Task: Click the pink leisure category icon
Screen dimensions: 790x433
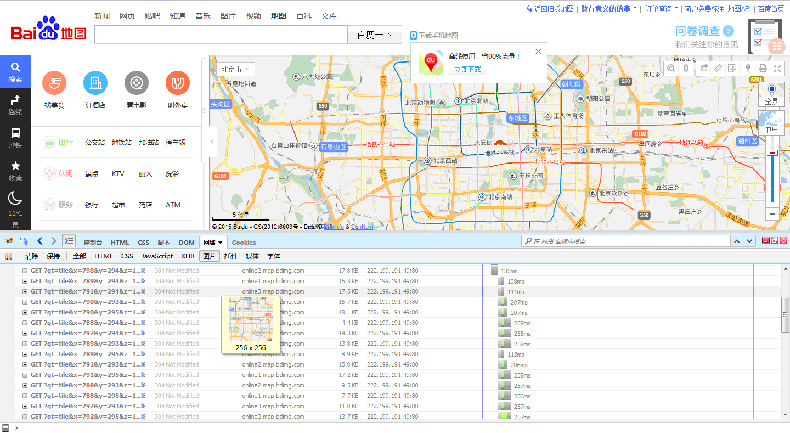Action: pos(49,174)
